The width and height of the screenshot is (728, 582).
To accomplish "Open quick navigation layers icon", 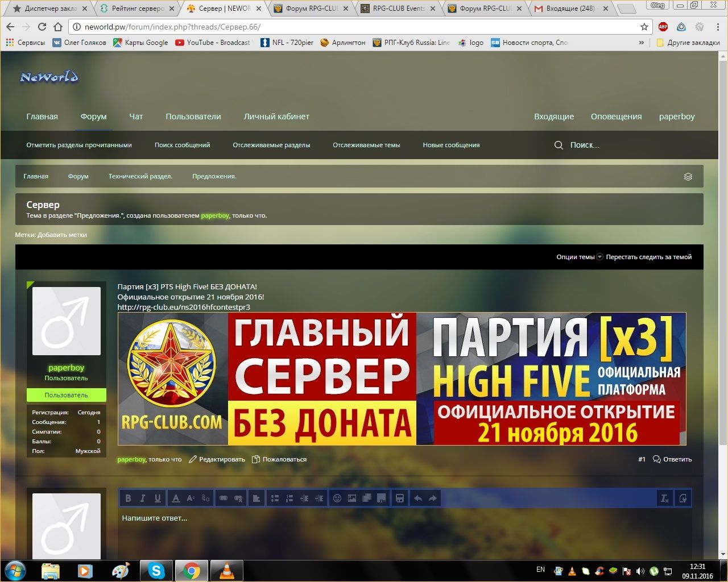I will click(x=688, y=177).
